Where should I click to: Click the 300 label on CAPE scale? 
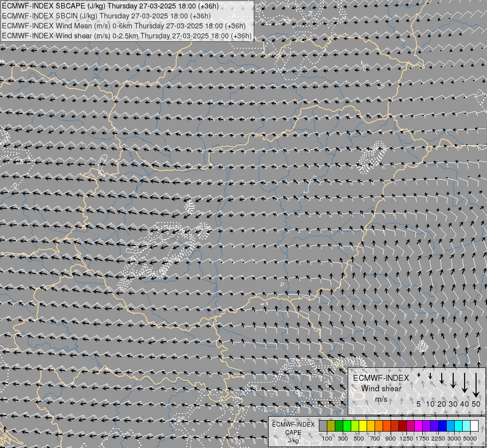click(343, 439)
